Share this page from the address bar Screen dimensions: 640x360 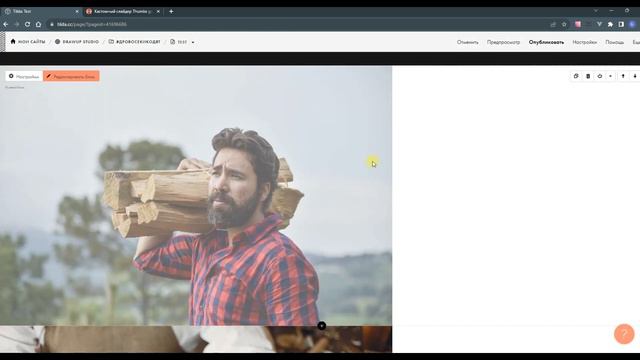click(x=553, y=24)
